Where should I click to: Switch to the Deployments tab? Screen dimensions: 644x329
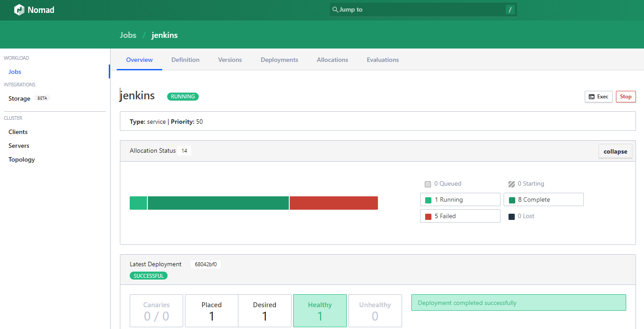pyautogui.click(x=279, y=60)
